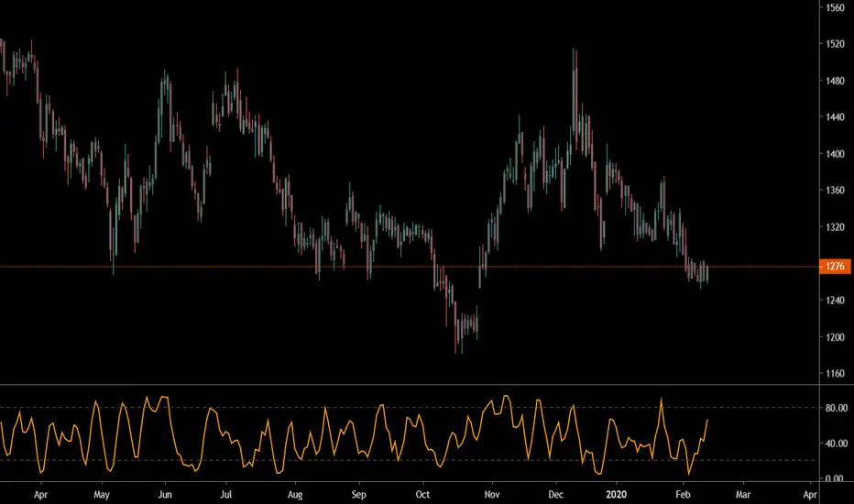
Task: Select the 1520 price axis label
Action: click(x=836, y=44)
